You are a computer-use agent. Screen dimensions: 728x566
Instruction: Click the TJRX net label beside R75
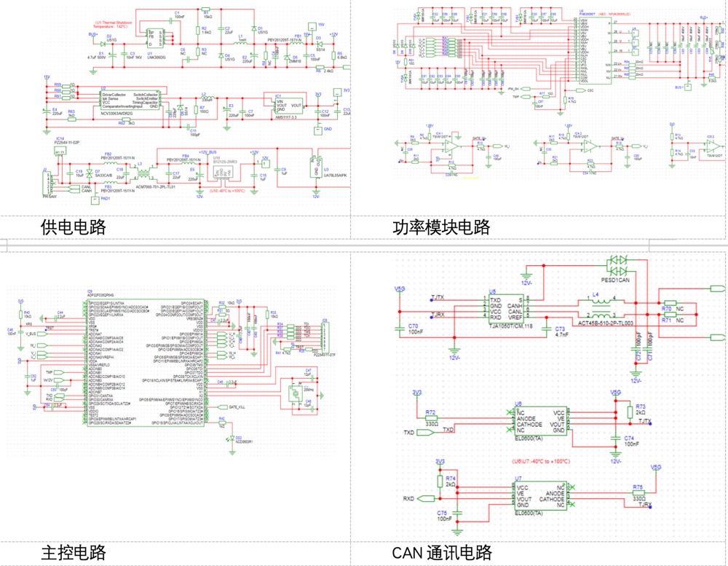(x=645, y=504)
